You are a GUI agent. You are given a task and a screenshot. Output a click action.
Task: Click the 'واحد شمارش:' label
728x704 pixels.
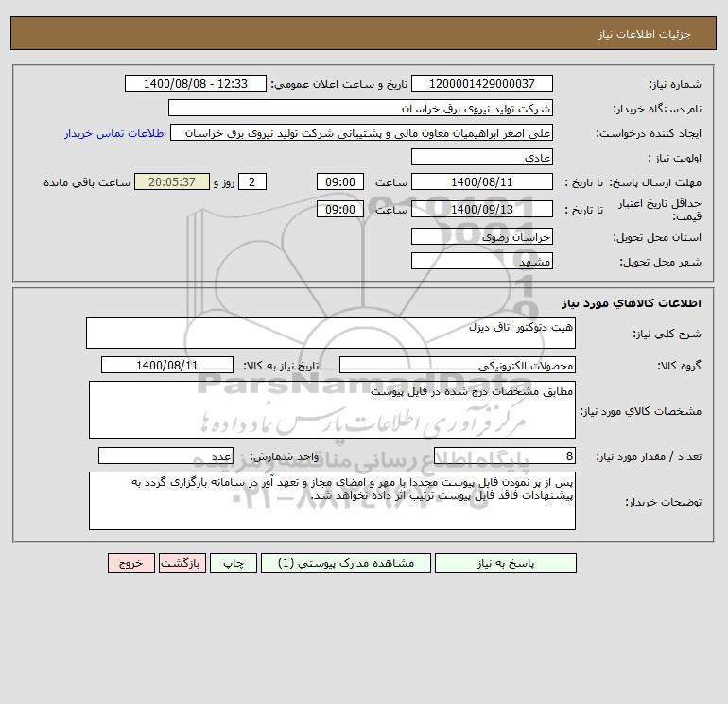coord(285,456)
